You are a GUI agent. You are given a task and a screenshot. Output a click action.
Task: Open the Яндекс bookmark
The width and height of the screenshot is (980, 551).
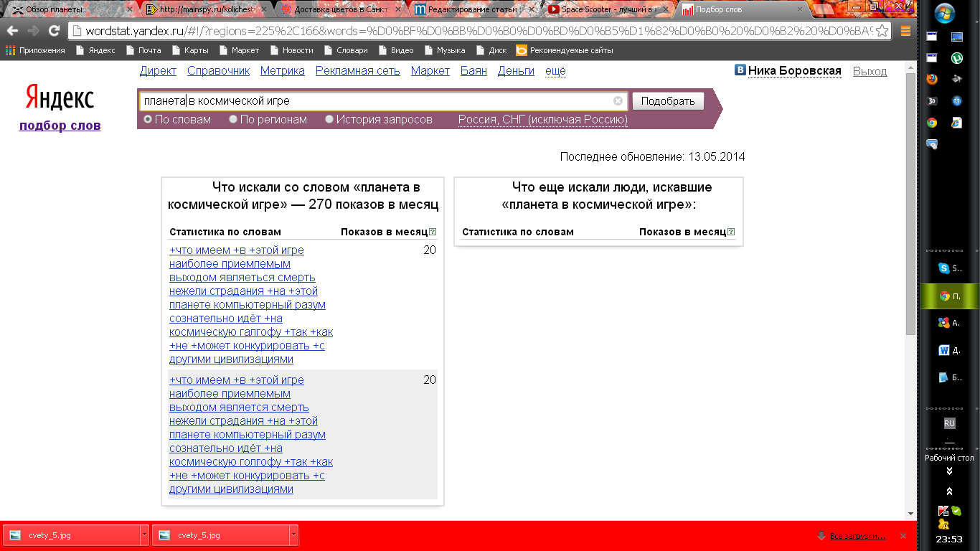tap(95, 50)
